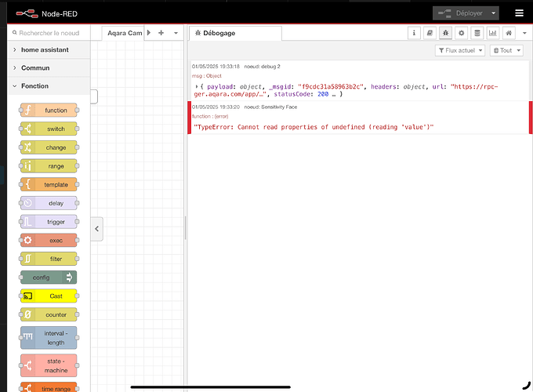This screenshot has width=533, height=392.
Task: Click the TypeError message text
Action: (x=314, y=127)
